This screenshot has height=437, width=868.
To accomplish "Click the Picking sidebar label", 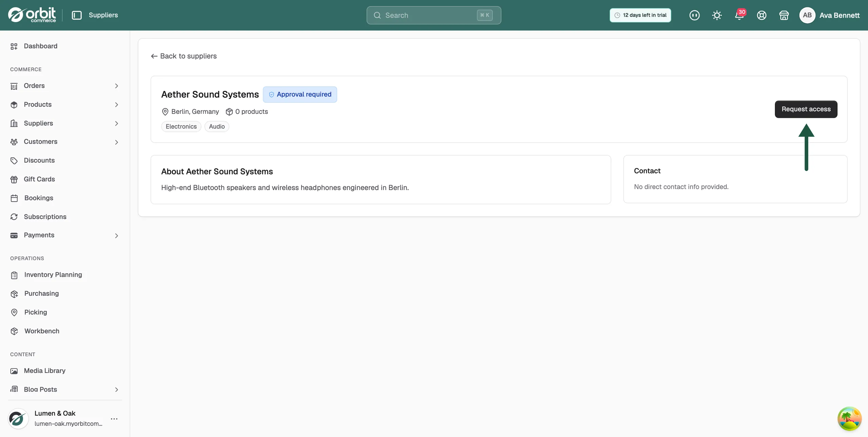I will tap(36, 312).
